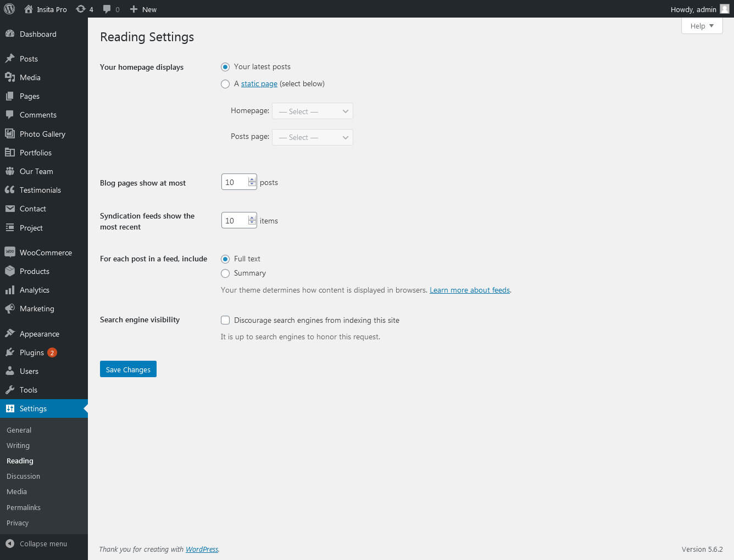This screenshot has width=734, height=560.
Task: Click the Blog pages posts number field
Action: coord(235,182)
